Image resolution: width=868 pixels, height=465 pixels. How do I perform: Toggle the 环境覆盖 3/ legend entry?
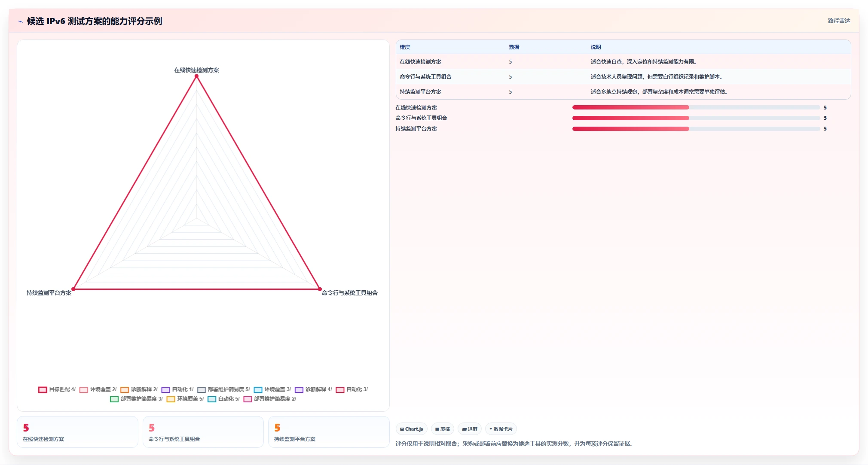[x=272, y=389]
